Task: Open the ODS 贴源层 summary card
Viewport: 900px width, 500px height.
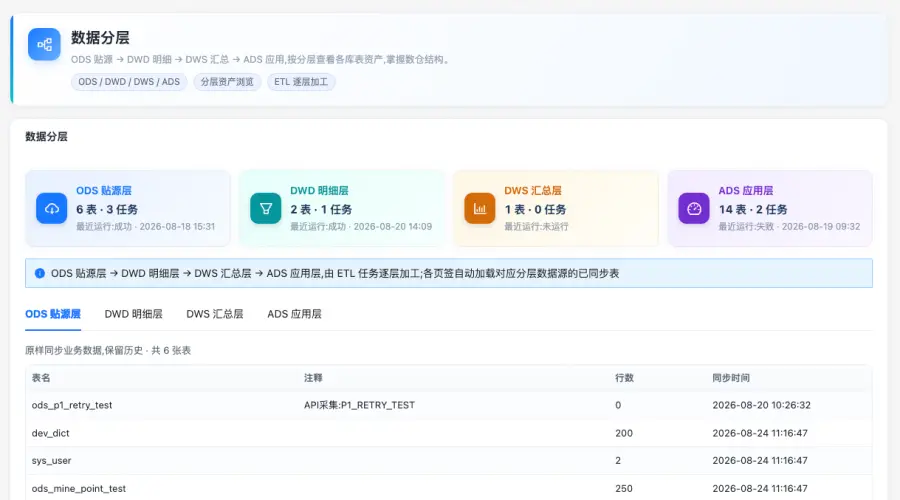Action: (127, 208)
